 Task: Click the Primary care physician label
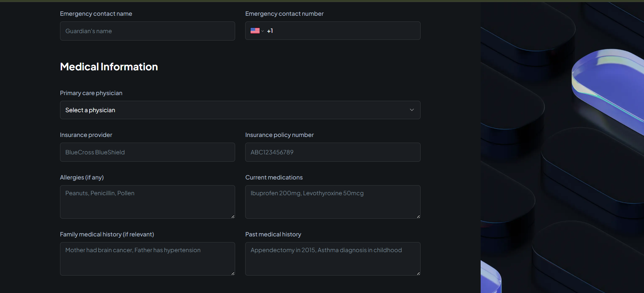(x=91, y=93)
